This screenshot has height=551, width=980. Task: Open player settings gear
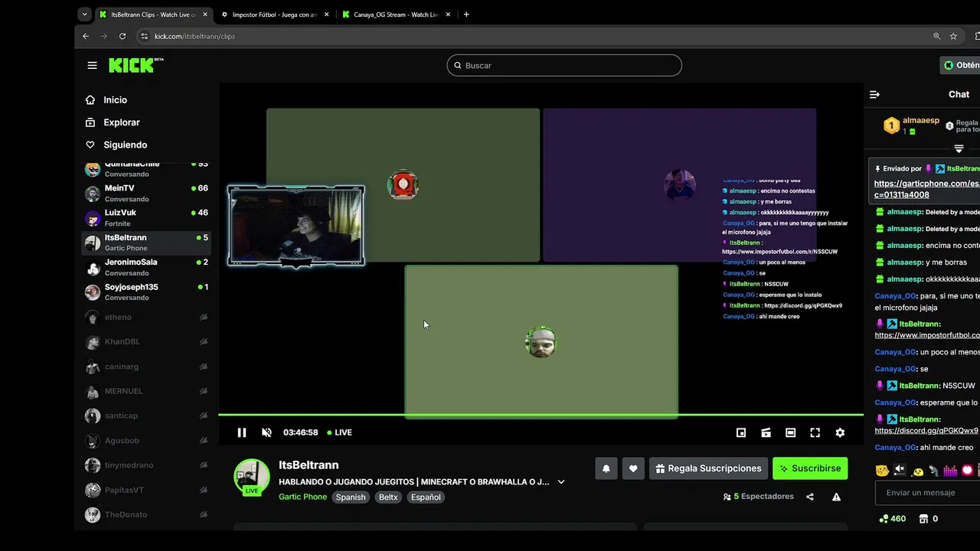840,432
